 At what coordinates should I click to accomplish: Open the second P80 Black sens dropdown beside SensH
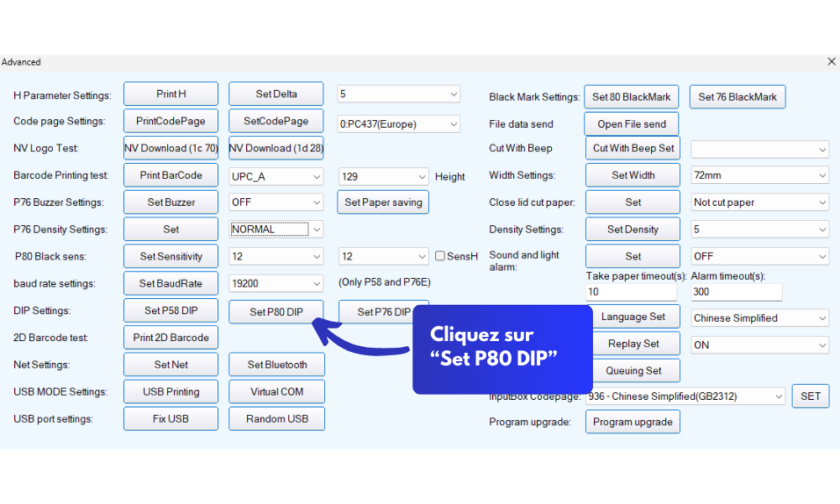click(383, 256)
